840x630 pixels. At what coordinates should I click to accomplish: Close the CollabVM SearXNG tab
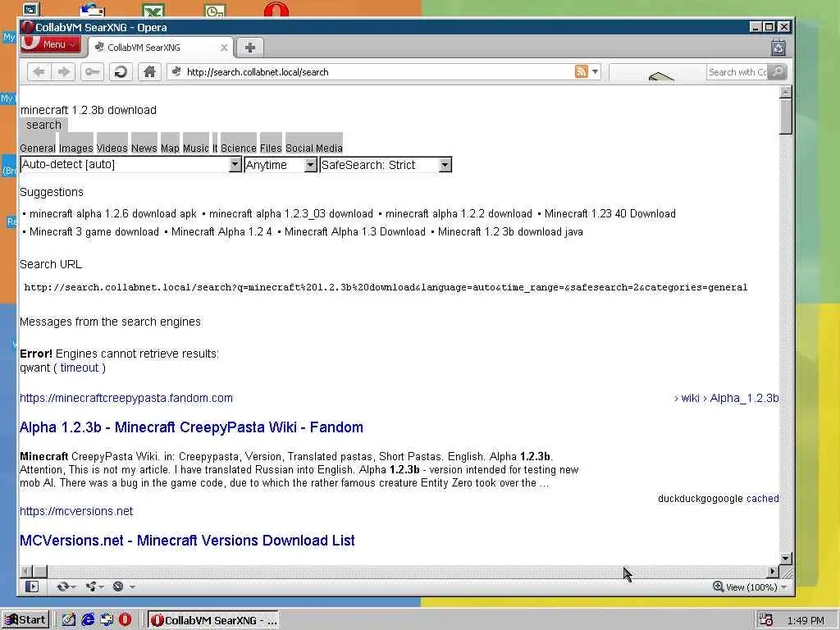pos(224,48)
